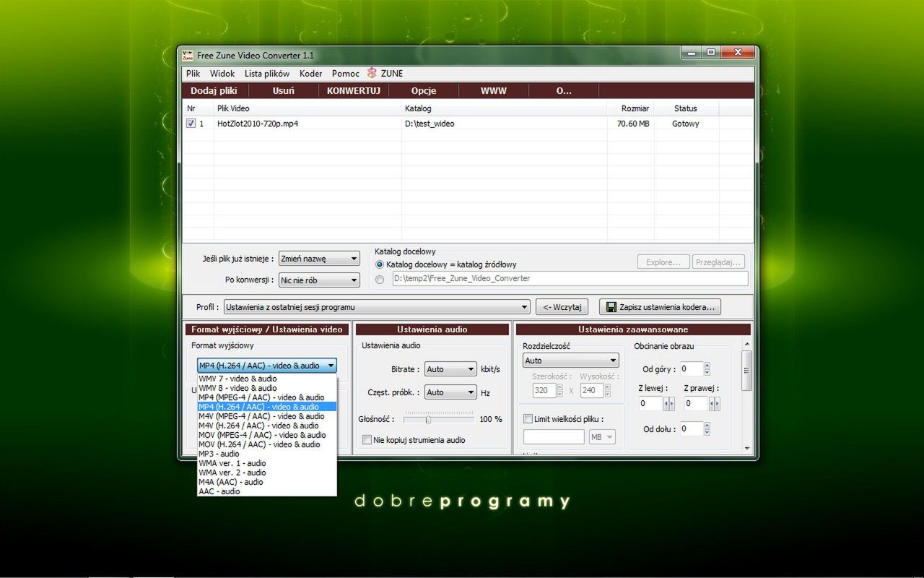Viewport: 924px width, 578px height.
Task: Click the <- Wczytaj button
Action: click(562, 307)
